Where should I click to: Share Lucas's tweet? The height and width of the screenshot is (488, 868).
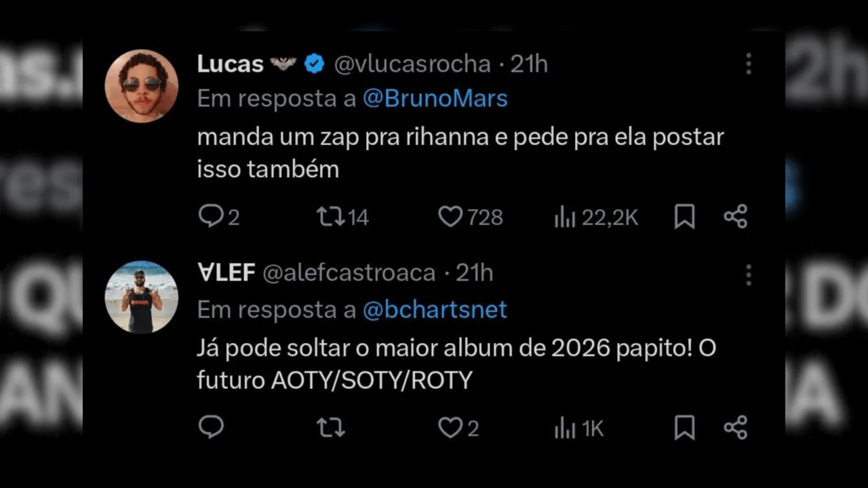(735, 217)
